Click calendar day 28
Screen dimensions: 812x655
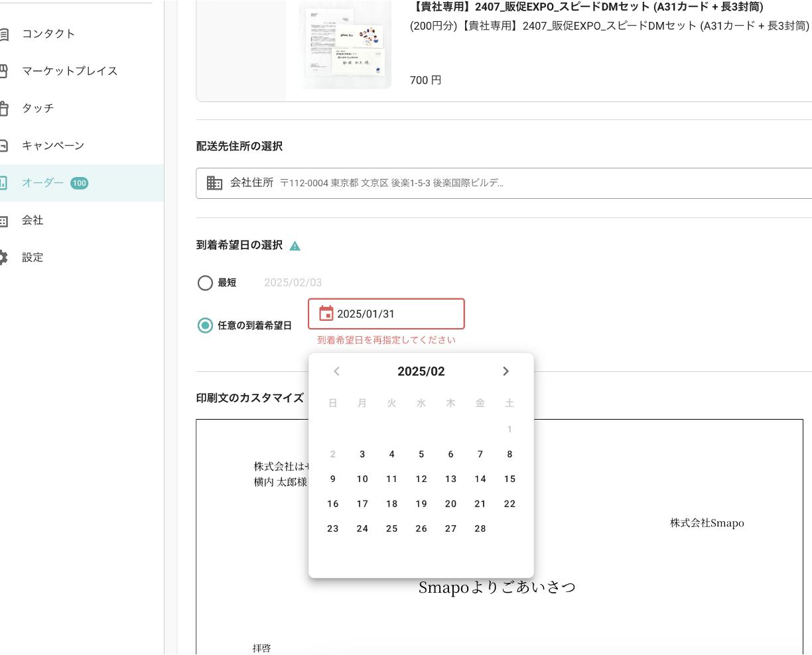coord(480,528)
